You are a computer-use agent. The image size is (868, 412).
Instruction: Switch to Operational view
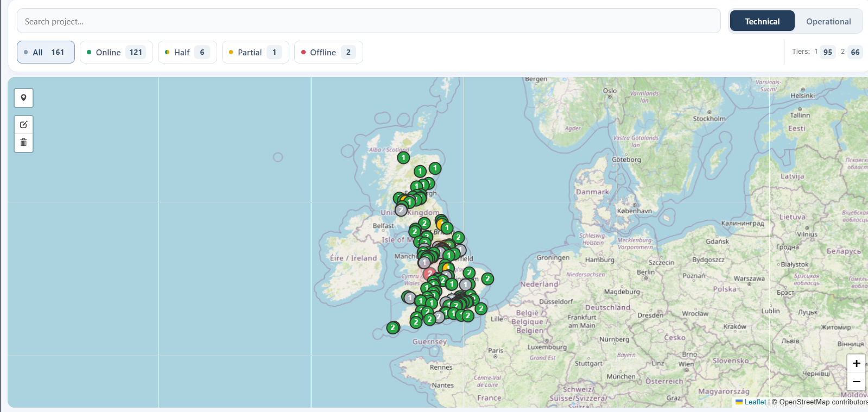click(x=828, y=21)
